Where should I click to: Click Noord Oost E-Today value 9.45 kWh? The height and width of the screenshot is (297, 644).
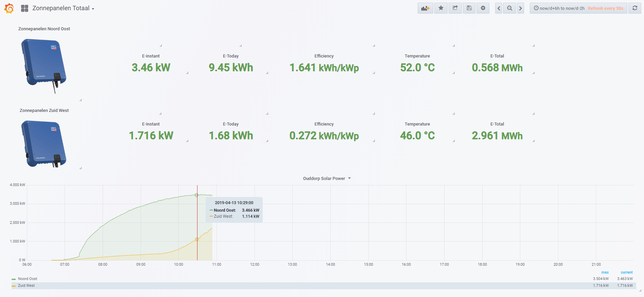click(231, 68)
